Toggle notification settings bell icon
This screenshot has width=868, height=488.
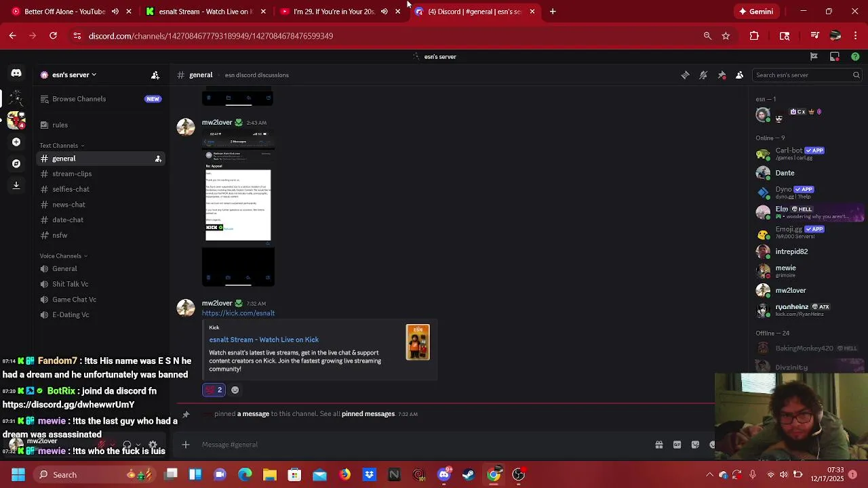pyautogui.click(x=703, y=75)
